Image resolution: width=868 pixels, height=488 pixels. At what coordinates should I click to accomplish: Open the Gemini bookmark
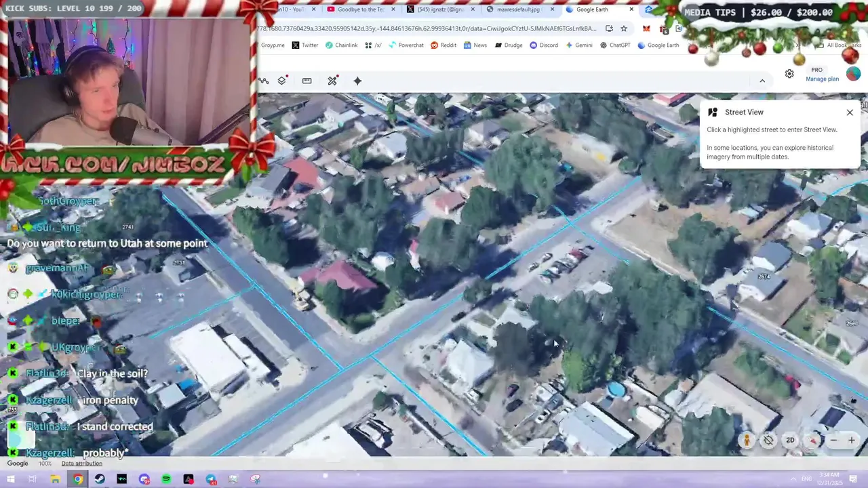[579, 45]
